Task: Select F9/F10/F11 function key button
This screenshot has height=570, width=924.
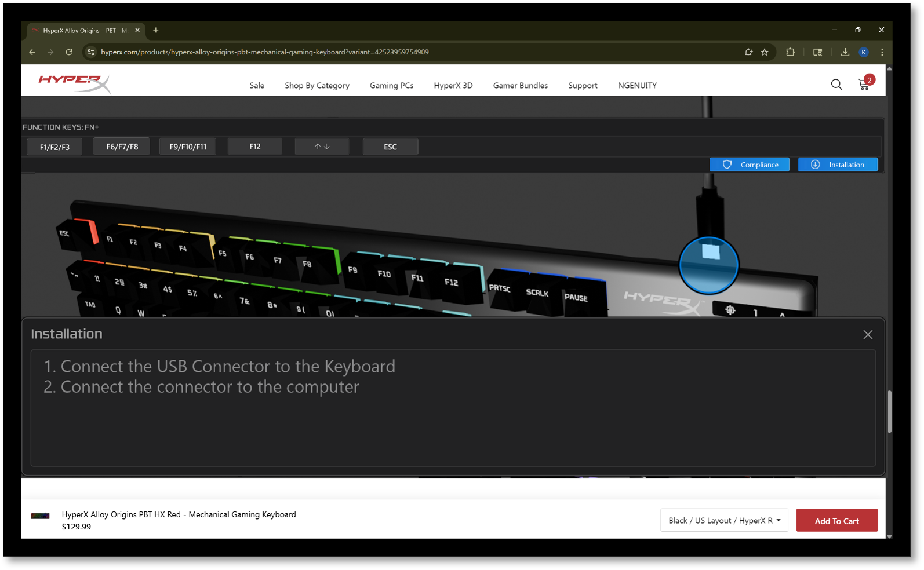Action: point(188,147)
